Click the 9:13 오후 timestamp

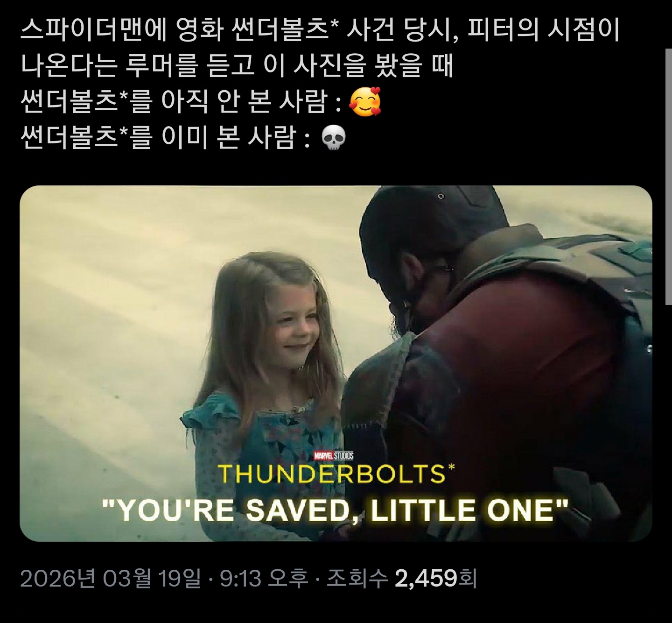pos(264,579)
